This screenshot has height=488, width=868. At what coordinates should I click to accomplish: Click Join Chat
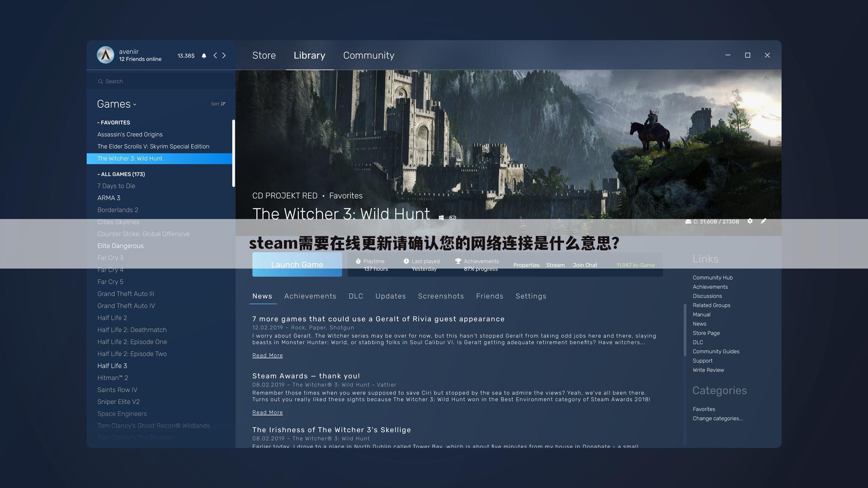(585, 265)
